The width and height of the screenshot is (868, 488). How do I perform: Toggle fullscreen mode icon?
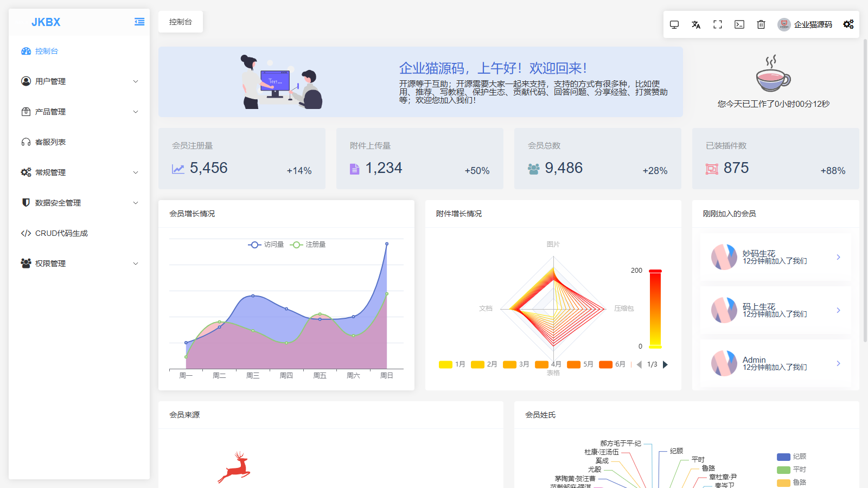[x=718, y=24]
